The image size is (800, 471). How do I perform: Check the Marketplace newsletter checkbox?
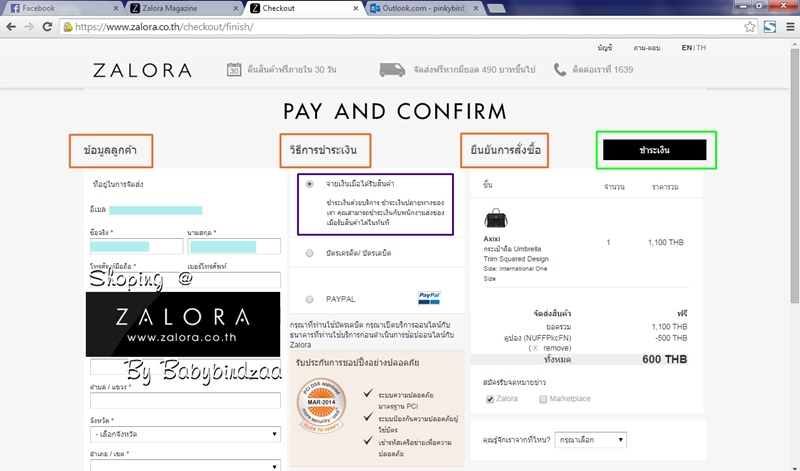pos(543,399)
